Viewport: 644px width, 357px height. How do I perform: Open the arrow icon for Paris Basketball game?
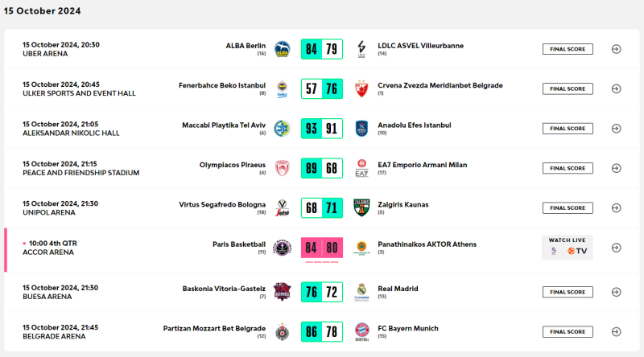pos(616,248)
